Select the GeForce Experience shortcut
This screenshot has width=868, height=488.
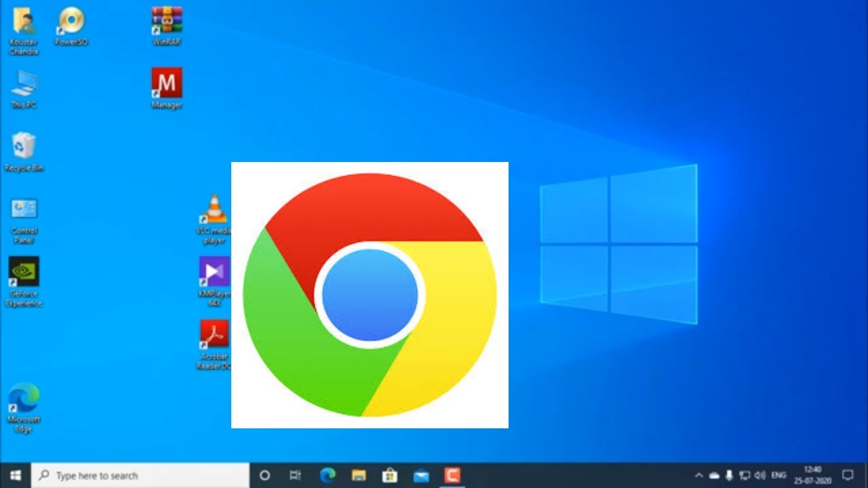click(x=24, y=282)
